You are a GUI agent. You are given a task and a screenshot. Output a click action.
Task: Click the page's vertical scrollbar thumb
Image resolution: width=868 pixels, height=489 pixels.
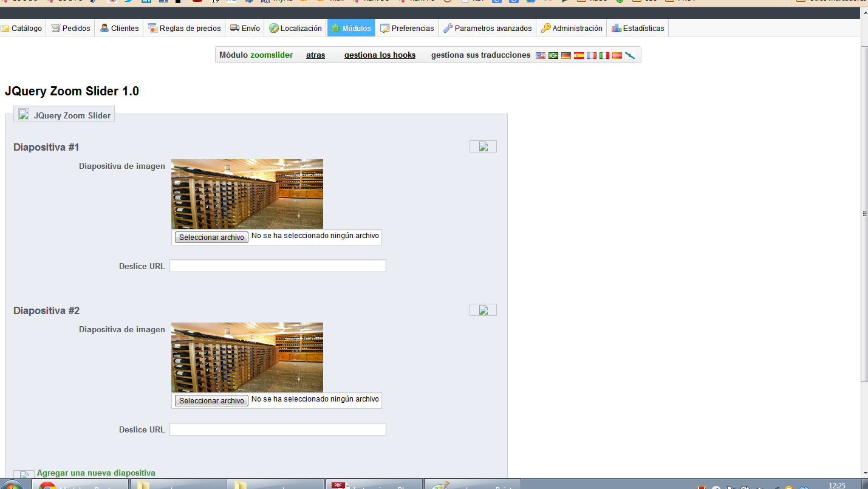(x=864, y=213)
